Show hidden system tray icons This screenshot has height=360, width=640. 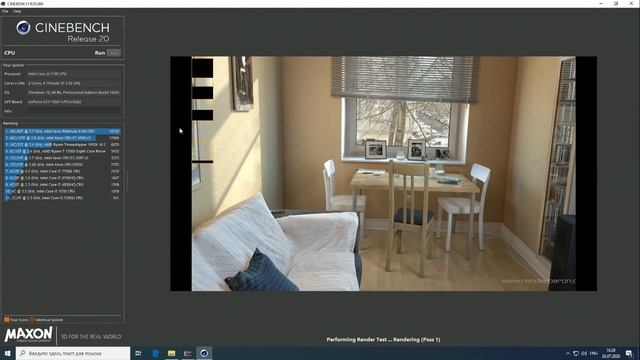click(567, 353)
